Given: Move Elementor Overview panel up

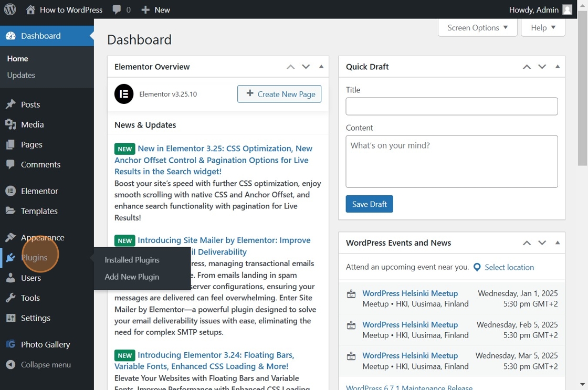Looking at the screenshot, I should 291,67.
